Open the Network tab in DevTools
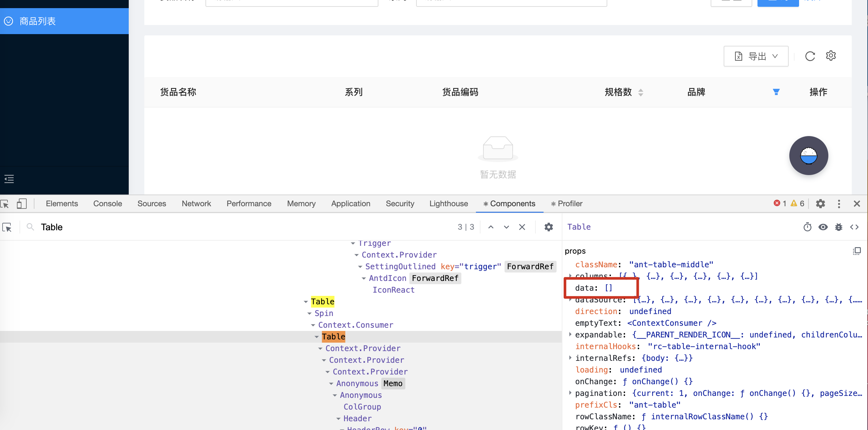This screenshot has height=430, width=868. 196,203
